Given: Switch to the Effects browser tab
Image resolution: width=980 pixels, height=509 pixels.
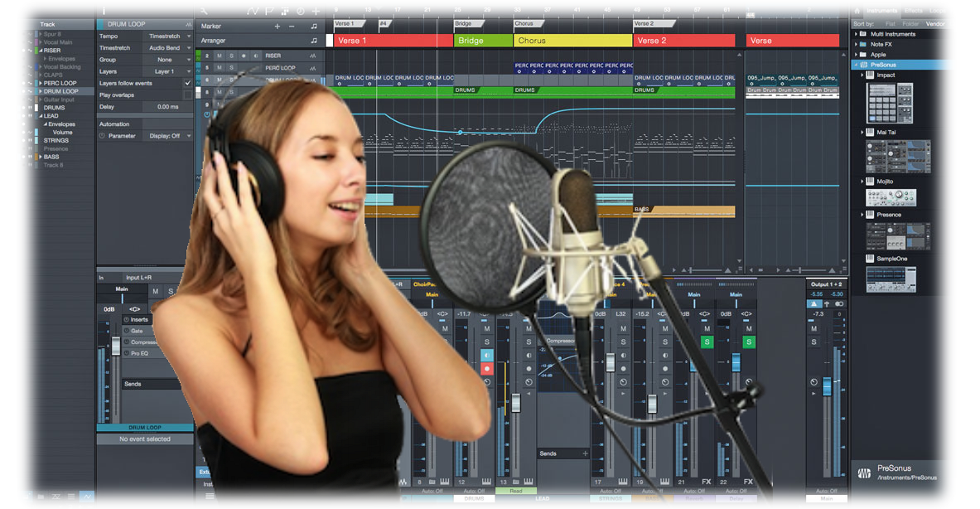Looking at the screenshot, I should (x=913, y=11).
